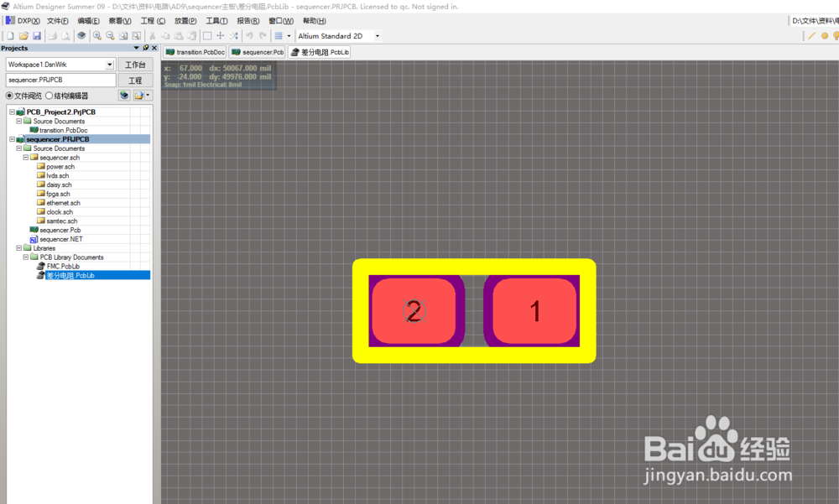Save the current library with the disk icon
Screen dimensions: 839x504
(x=37, y=36)
